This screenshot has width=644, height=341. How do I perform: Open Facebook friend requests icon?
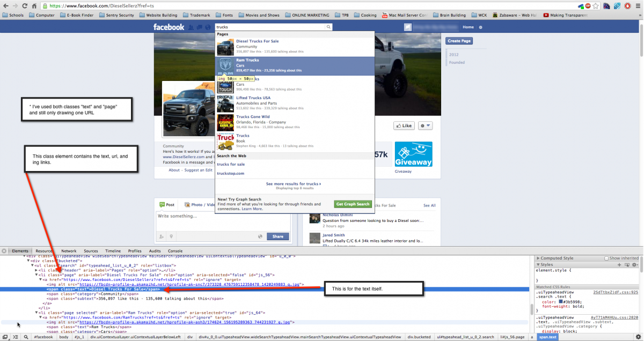click(x=191, y=27)
